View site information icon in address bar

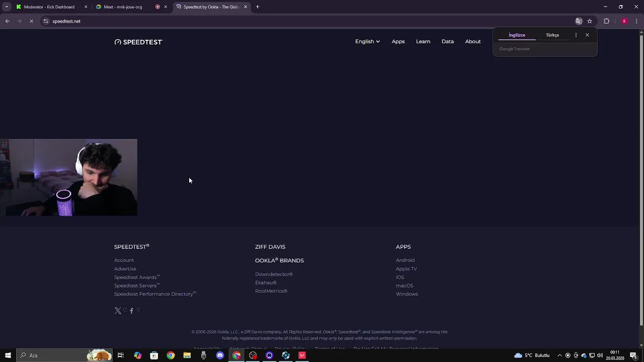point(46,21)
